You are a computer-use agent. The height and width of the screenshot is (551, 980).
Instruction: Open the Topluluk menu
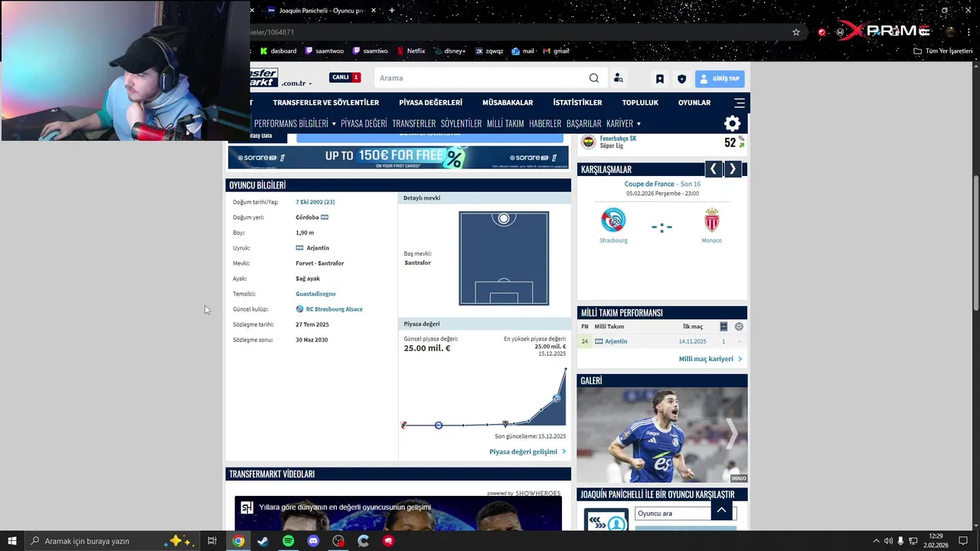(640, 103)
